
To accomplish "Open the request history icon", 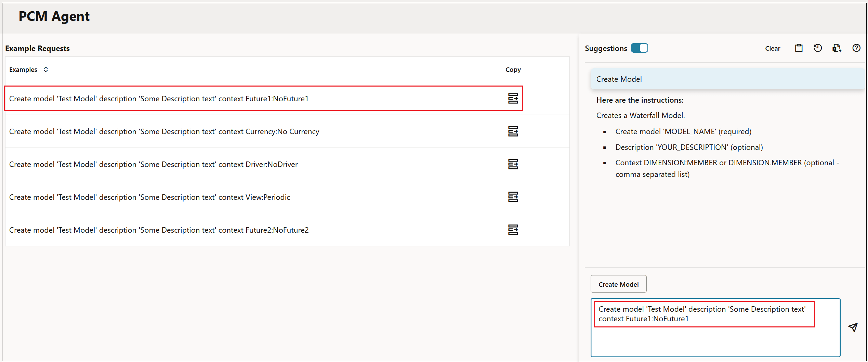I will coord(818,48).
